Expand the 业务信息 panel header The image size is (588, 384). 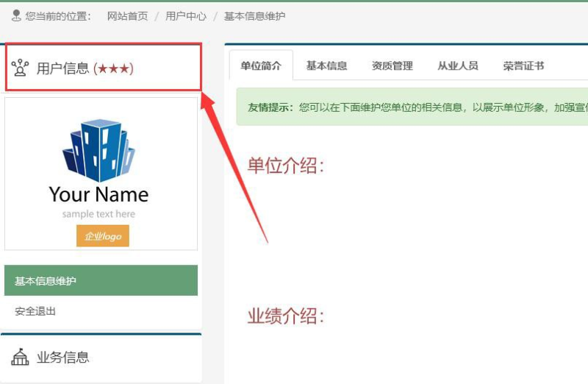63,358
